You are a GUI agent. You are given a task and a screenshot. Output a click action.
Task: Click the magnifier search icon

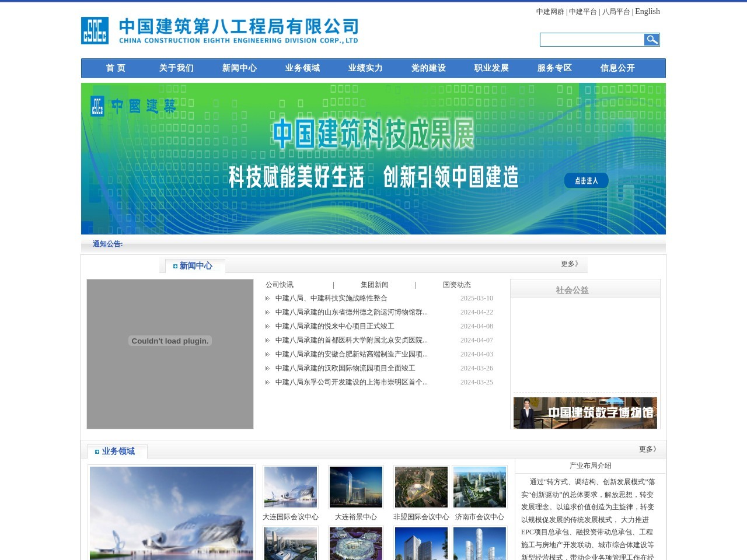651,40
